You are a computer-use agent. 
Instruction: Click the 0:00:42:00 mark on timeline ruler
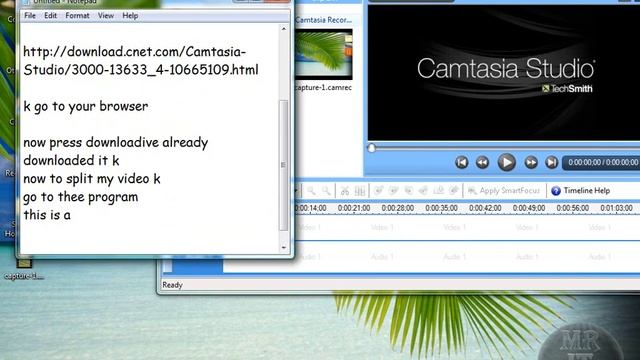pos(485,208)
